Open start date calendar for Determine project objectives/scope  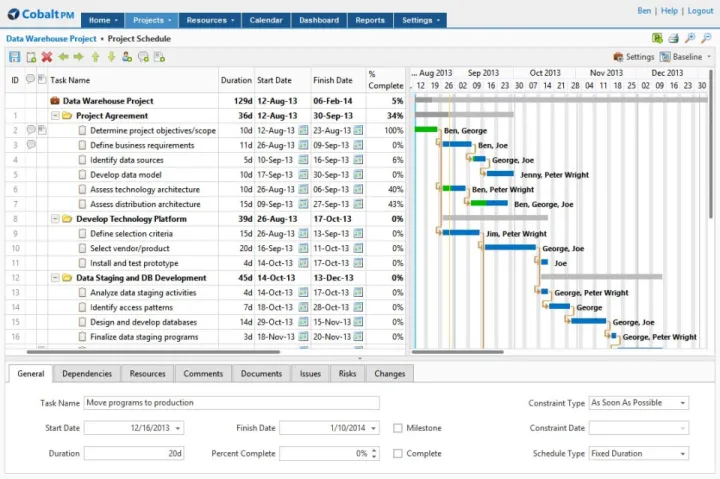coord(303,130)
